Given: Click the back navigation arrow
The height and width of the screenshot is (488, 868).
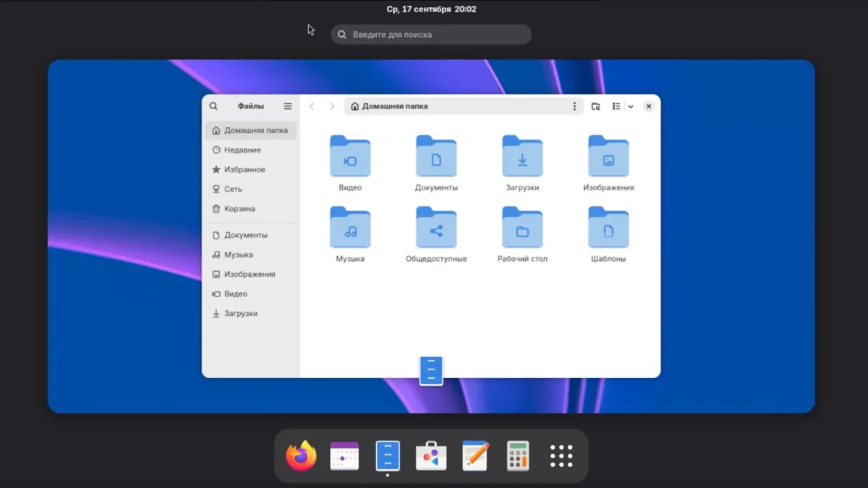Looking at the screenshot, I should coord(312,106).
